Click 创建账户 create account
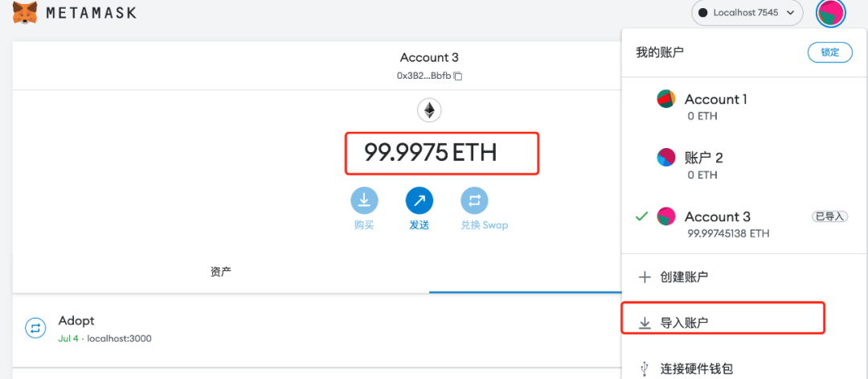 744,278
